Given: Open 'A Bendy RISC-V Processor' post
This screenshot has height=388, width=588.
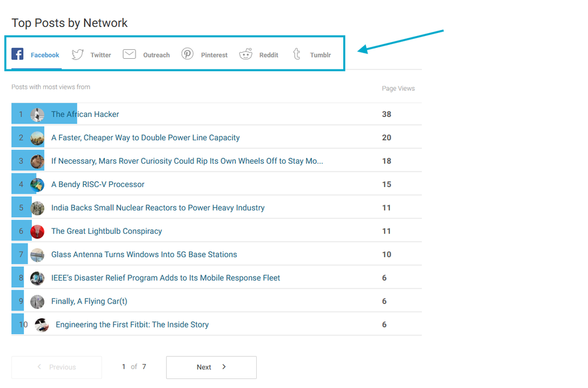Looking at the screenshot, I should [x=98, y=184].
